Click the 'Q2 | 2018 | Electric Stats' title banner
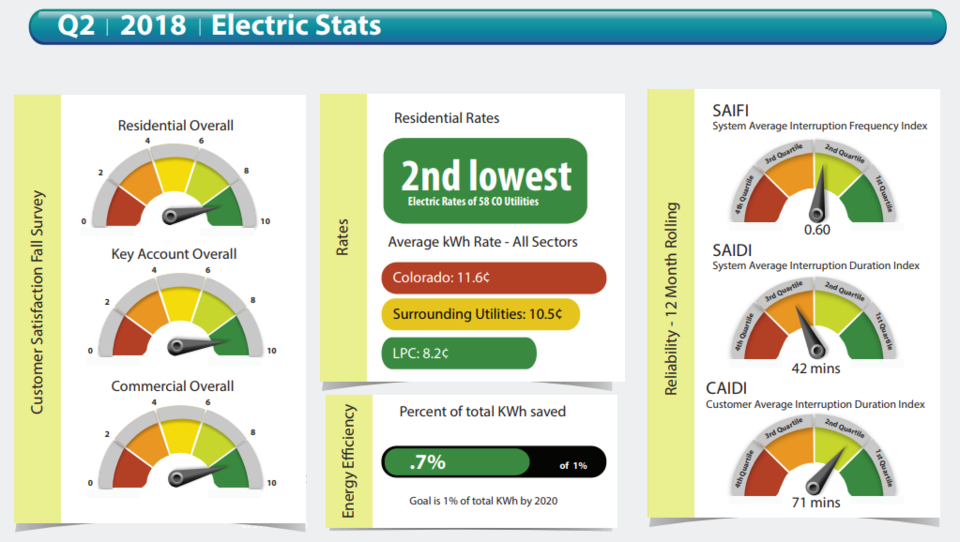The height and width of the screenshot is (542, 960). (487, 26)
